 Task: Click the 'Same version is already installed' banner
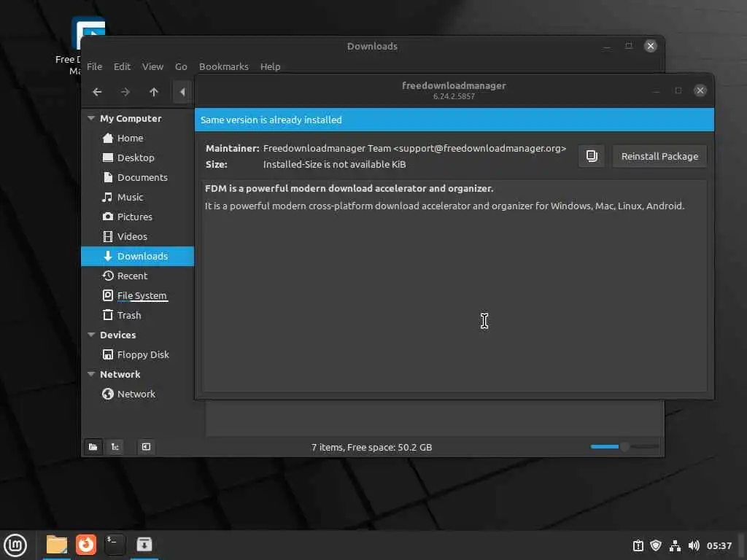[454, 120]
